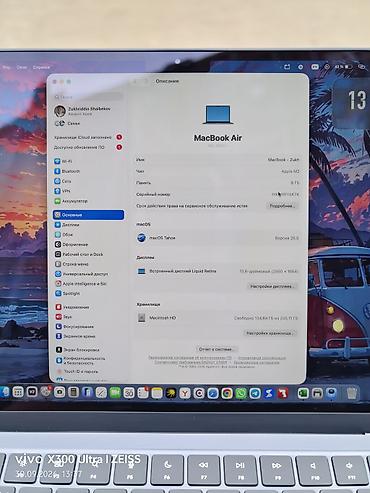The image size is (370, 493).
Task: Open the software update available notice
Action: (88, 147)
